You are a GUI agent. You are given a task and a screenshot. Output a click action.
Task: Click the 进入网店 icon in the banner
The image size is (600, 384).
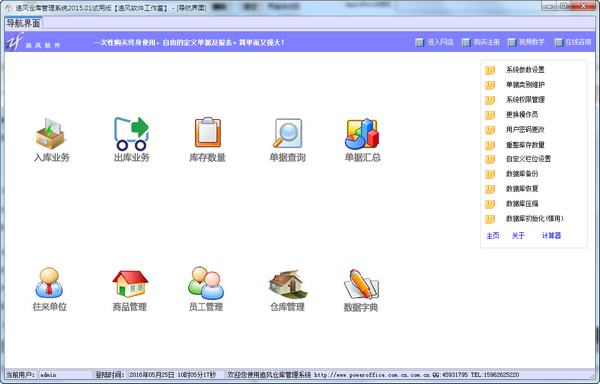click(420, 42)
